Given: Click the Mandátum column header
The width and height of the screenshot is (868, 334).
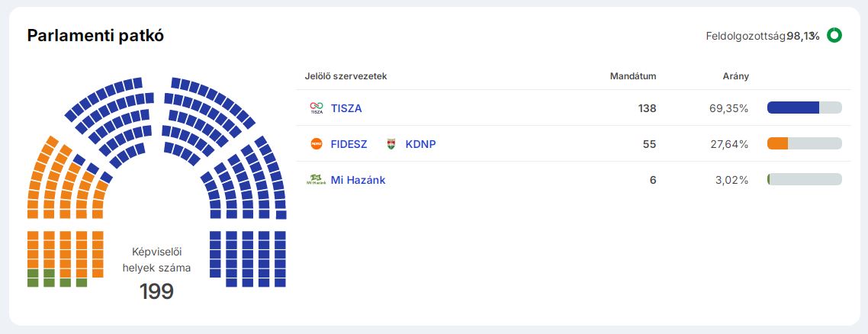Looking at the screenshot, I should tap(633, 76).
